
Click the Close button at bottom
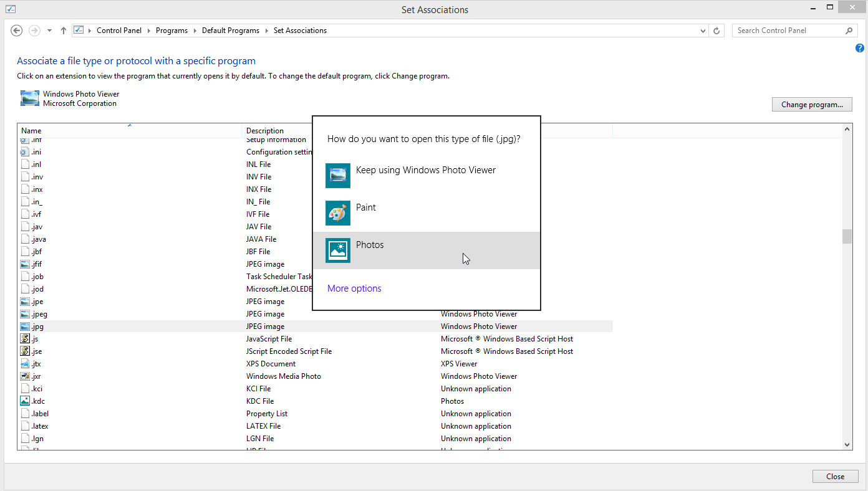[x=835, y=477]
